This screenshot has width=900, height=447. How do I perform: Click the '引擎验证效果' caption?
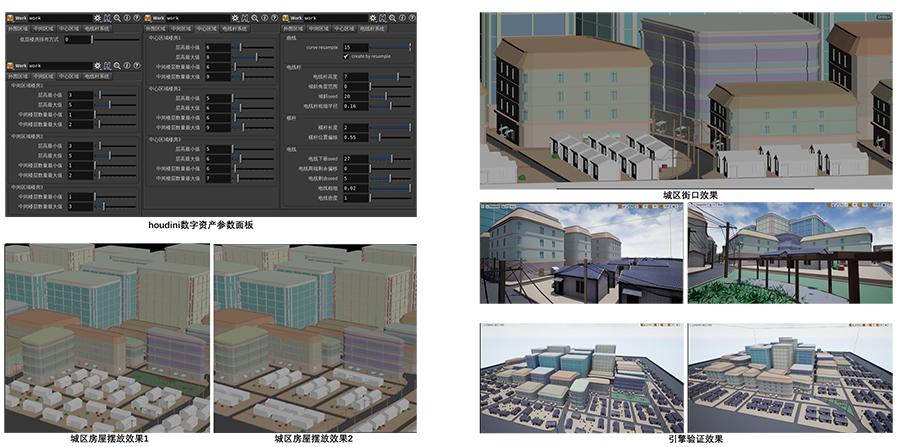tap(696, 439)
